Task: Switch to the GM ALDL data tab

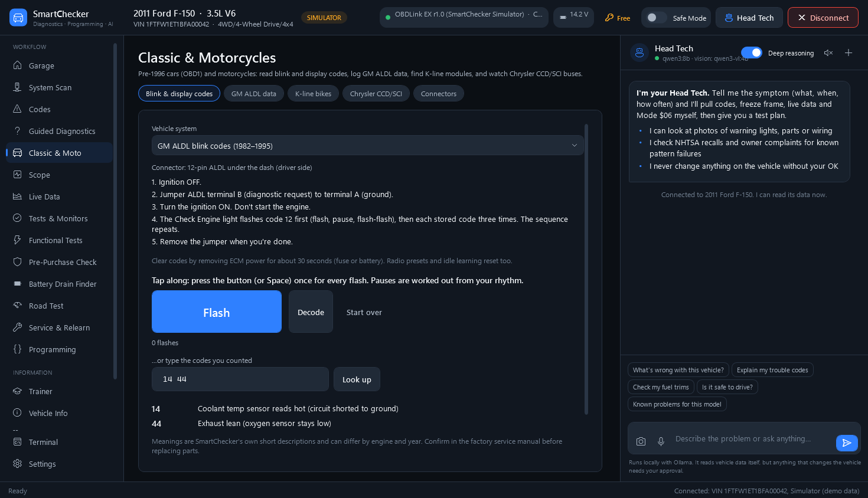Action: click(254, 94)
